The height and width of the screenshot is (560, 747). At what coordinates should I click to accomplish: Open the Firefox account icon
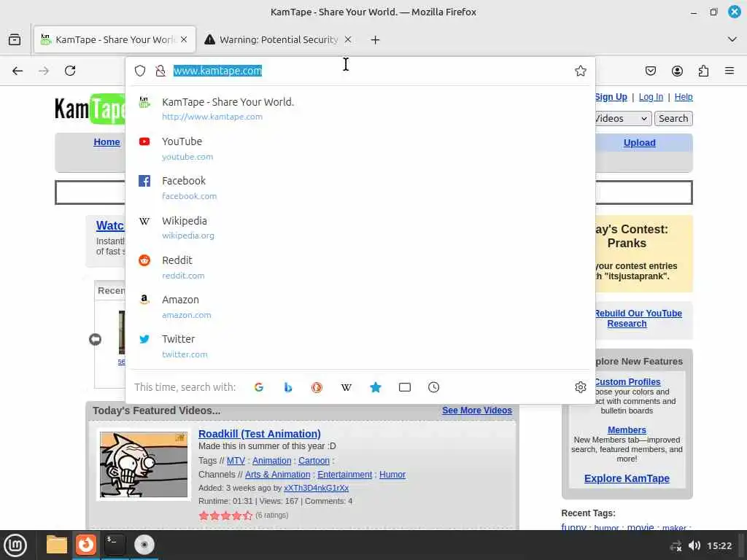tap(677, 71)
